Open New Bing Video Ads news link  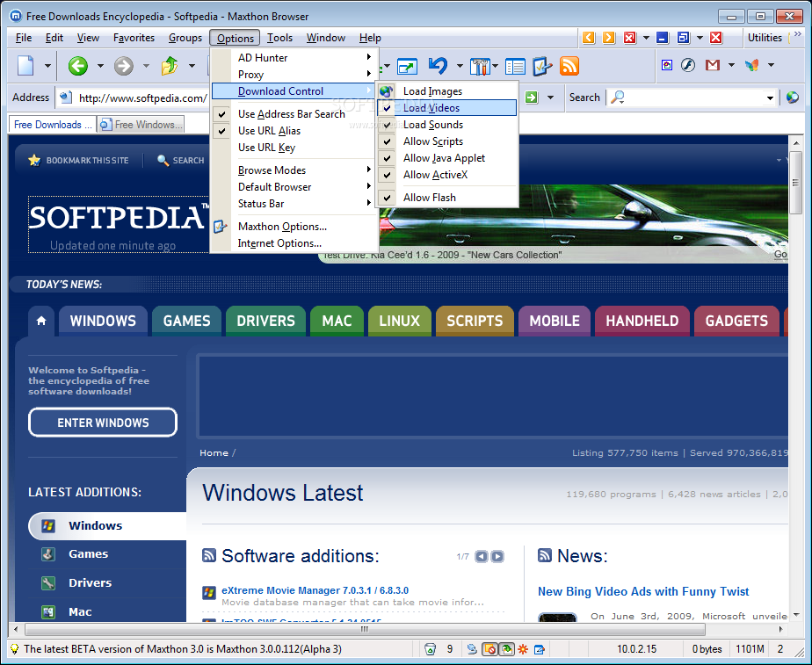pos(643,591)
